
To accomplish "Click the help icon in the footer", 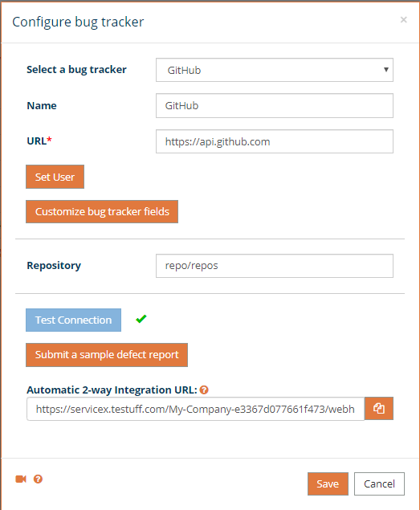I will click(x=38, y=479).
